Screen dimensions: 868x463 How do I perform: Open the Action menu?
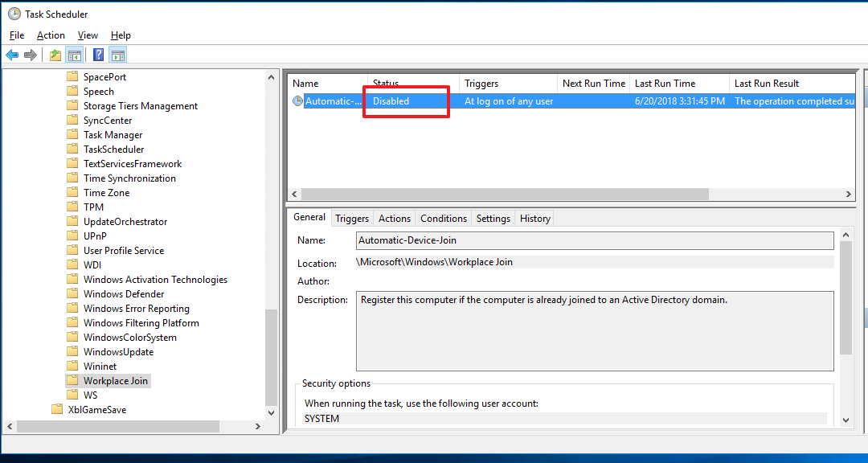coord(51,35)
